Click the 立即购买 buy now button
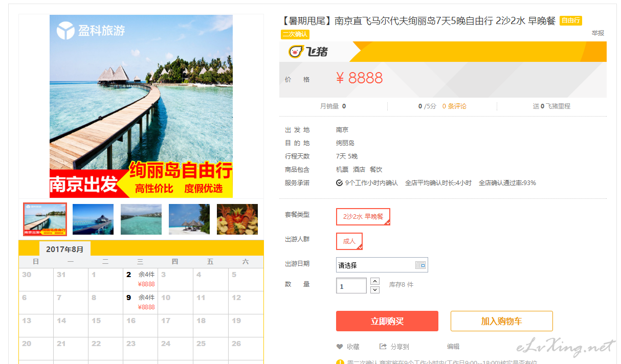 [387, 321]
